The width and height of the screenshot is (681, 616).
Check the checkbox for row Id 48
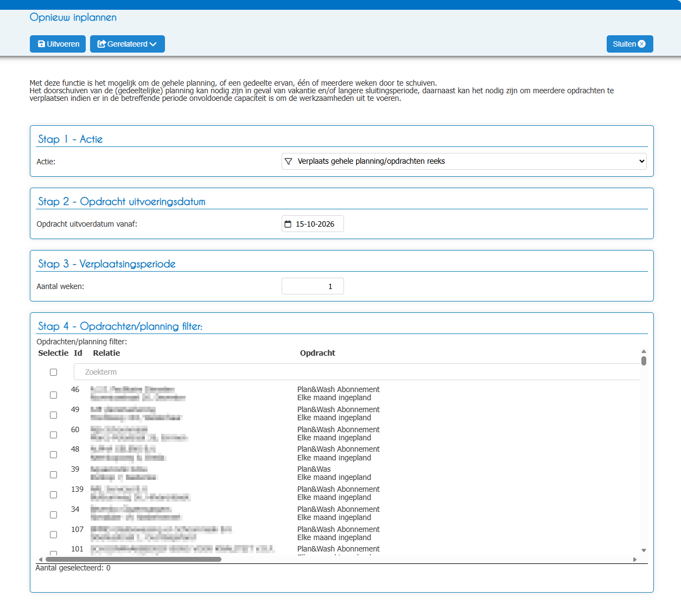click(53, 454)
